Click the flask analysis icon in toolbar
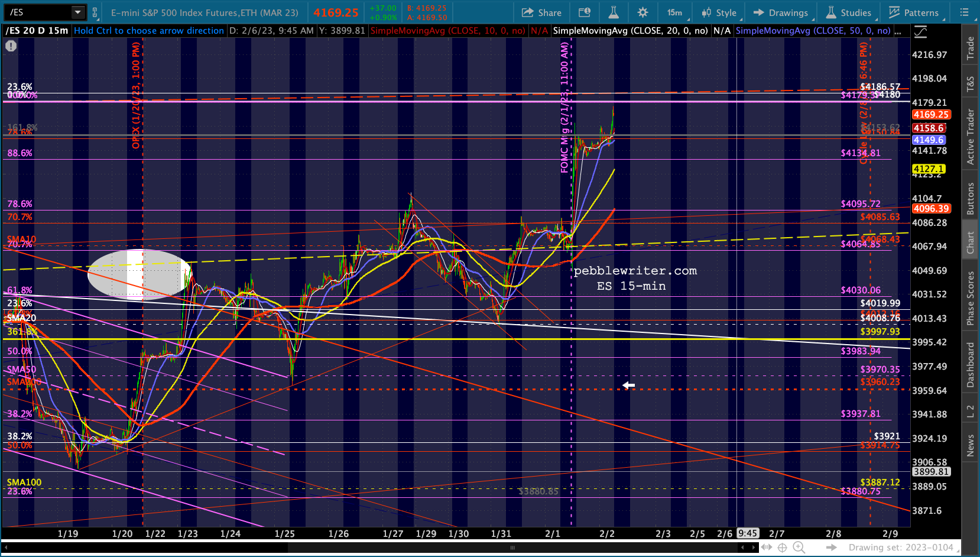This screenshot has width=980, height=557. tap(614, 12)
